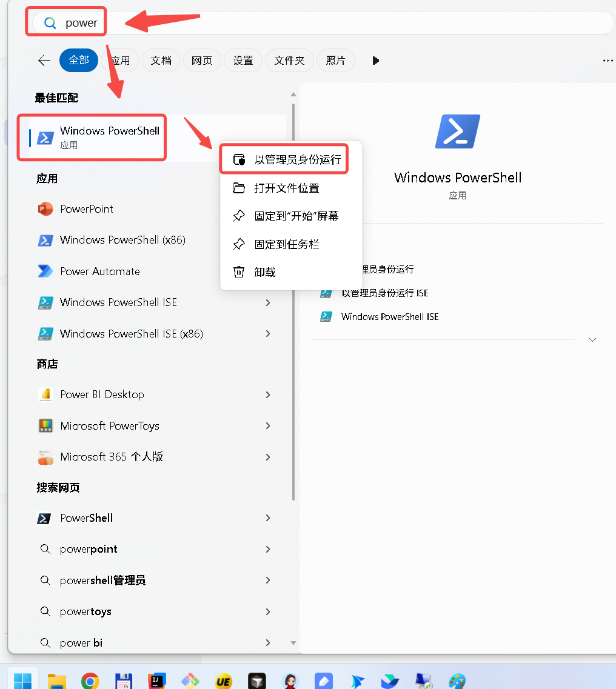Choose 以管理员身份运行 from context menu

click(x=291, y=159)
